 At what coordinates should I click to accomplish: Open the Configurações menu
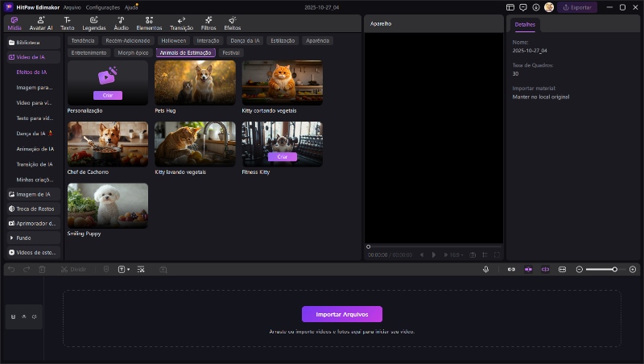tap(102, 7)
